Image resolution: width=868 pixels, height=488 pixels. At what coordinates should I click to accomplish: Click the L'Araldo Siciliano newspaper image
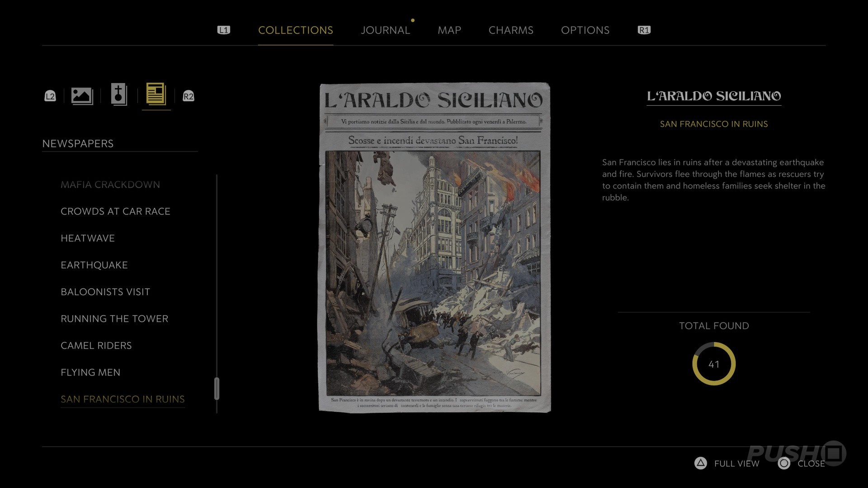(434, 247)
